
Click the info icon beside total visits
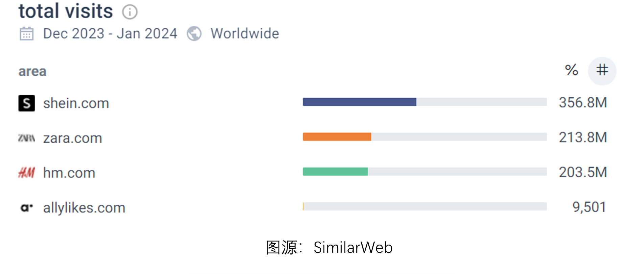130,12
